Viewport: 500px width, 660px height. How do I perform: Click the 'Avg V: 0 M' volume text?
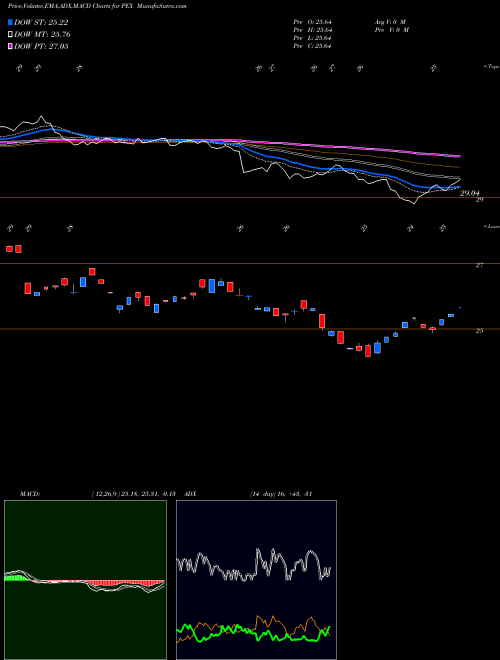tap(389, 22)
